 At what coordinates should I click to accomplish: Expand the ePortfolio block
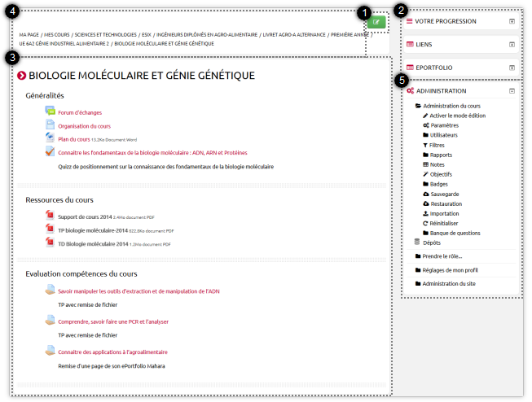[512, 68]
